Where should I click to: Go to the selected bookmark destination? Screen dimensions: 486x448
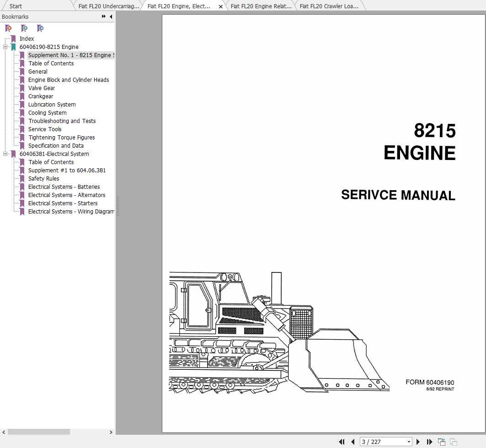click(40, 28)
